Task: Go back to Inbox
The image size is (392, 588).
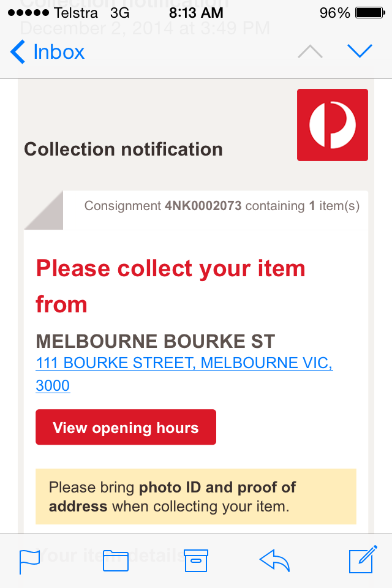Action: click(x=48, y=52)
